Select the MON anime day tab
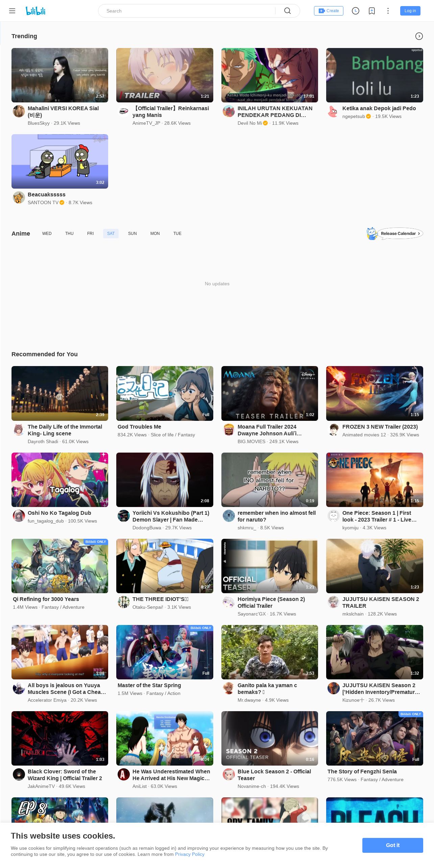Screen dimensions: 434x868 [155, 234]
